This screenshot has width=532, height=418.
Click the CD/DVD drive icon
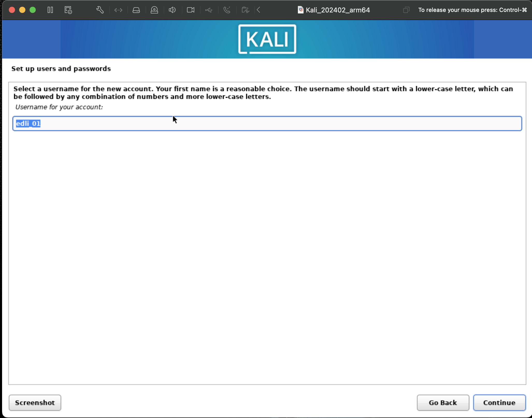[154, 10]
